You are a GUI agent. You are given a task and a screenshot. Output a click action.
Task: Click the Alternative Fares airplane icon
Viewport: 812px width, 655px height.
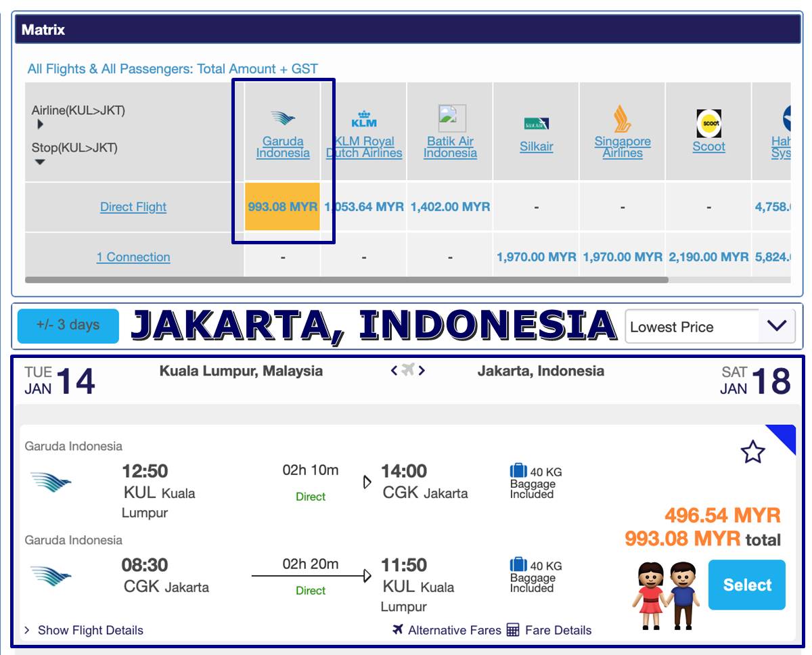point(398,629)
